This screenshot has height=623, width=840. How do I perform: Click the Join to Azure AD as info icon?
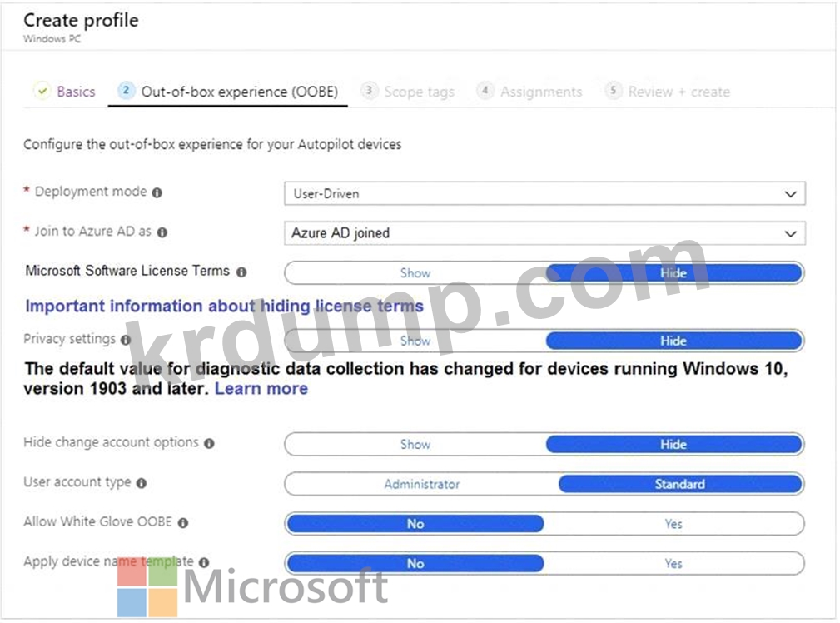162,232
